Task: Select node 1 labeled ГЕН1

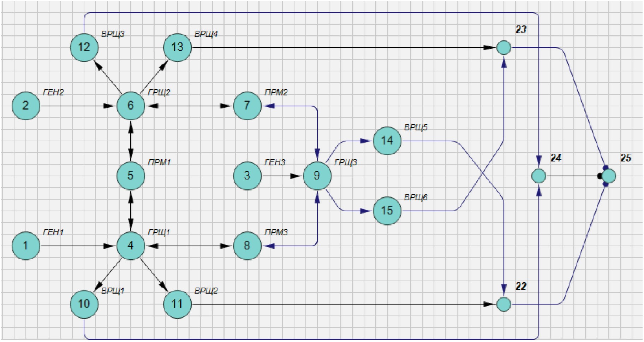Action: [x=26, y=246]
